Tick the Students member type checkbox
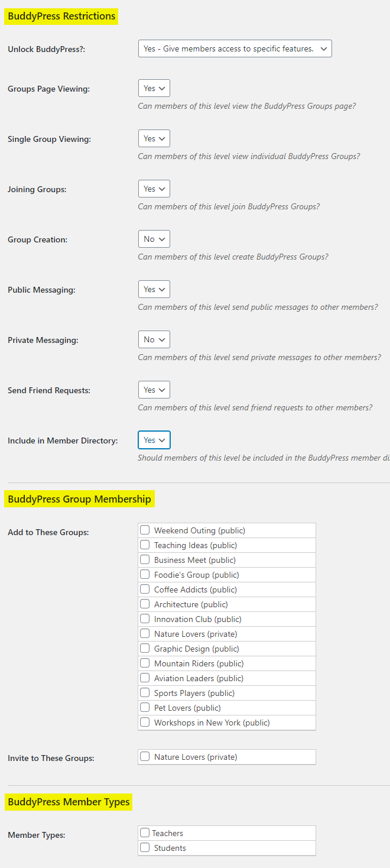Image resolution: width=390 pixels, height=868 pixels. click(x=145, y=848)
